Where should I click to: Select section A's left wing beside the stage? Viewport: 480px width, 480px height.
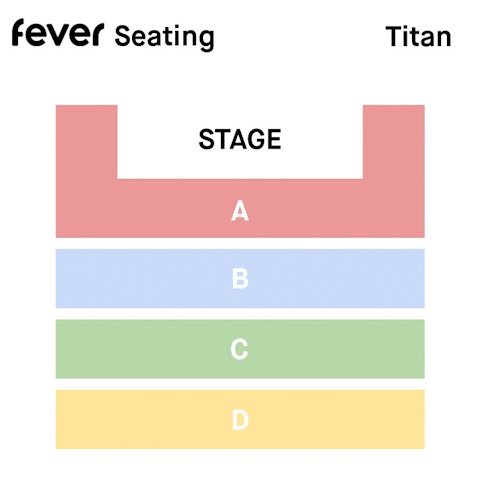click(86, 142)
